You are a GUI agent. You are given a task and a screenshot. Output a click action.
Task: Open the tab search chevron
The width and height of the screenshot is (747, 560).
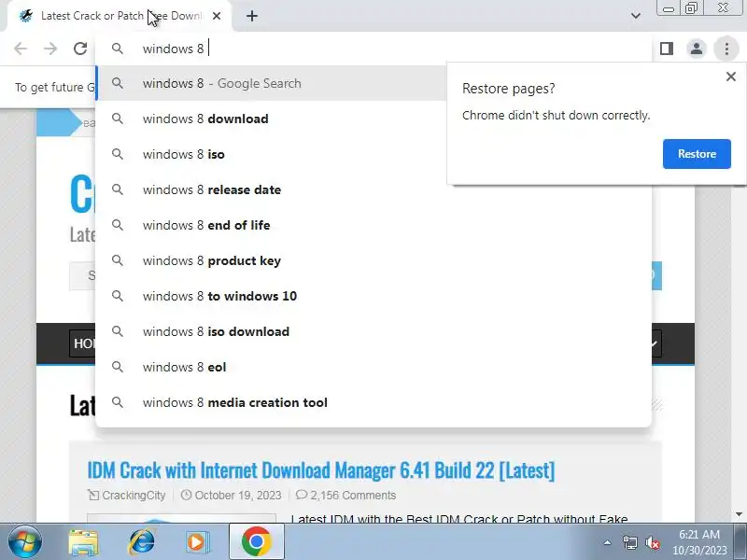click(636, 16)
